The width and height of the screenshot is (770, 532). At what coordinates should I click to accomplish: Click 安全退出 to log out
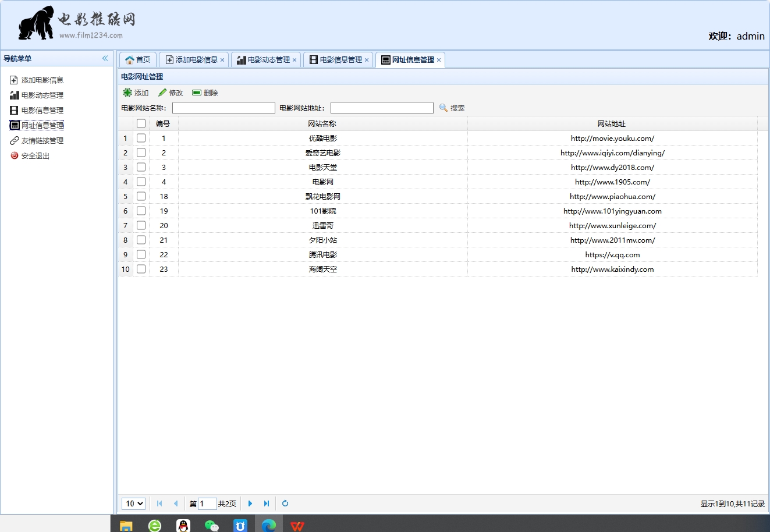[35, 155]
